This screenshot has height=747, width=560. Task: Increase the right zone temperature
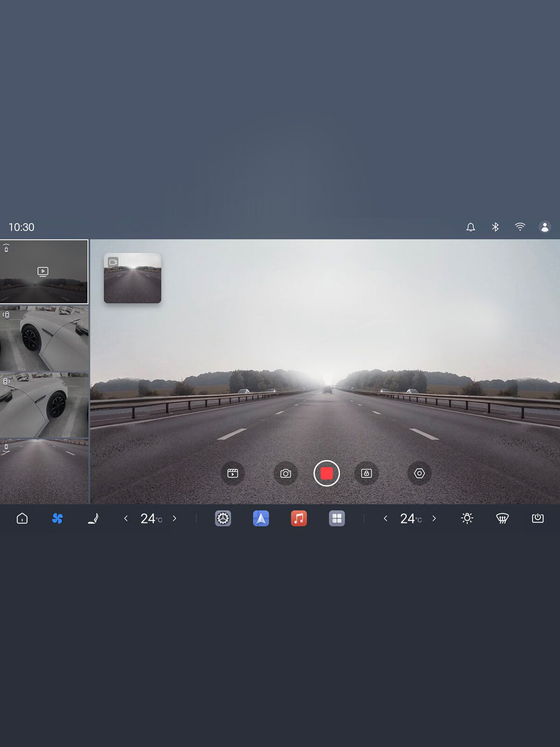point(434,518)
